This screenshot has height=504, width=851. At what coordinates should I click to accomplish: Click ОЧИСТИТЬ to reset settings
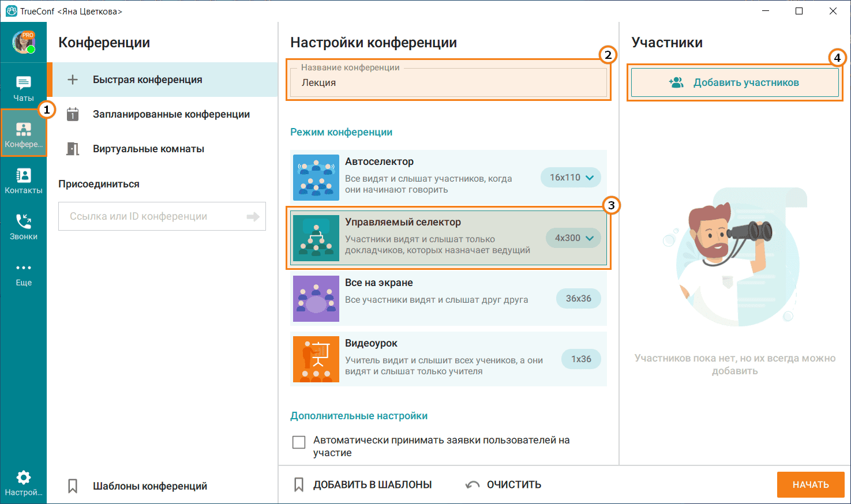tap(514, 485)
